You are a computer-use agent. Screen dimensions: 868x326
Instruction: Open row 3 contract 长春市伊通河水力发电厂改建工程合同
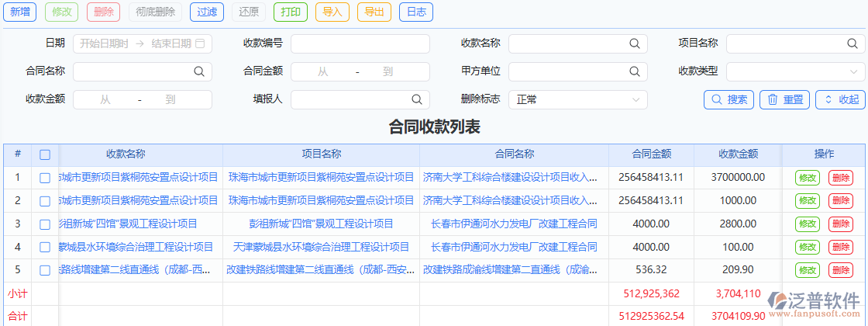(515, 224)
